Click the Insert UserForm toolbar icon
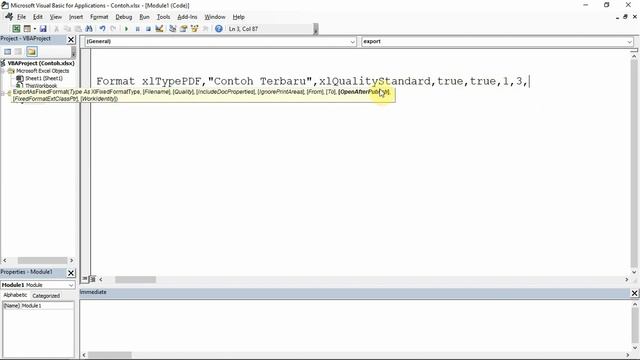Viewport: 640px width, 360px height. (x=27, y=29)
